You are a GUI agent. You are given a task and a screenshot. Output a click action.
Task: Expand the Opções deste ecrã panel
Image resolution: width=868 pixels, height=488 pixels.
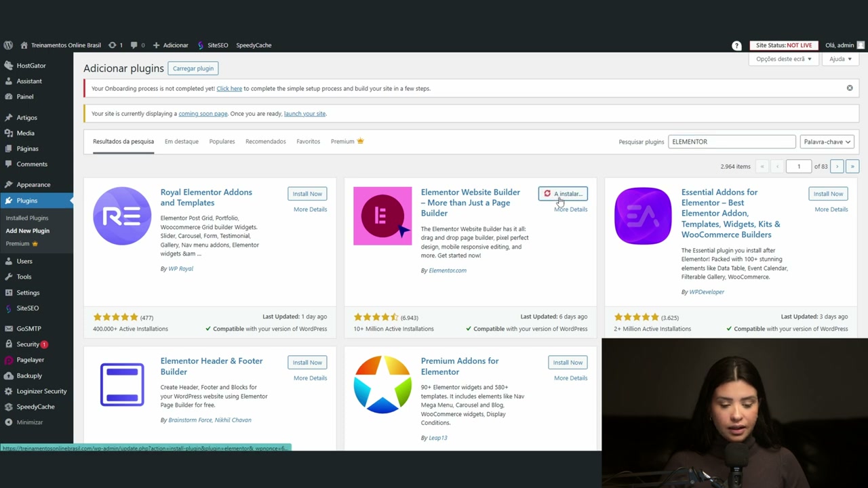point(783,59)
